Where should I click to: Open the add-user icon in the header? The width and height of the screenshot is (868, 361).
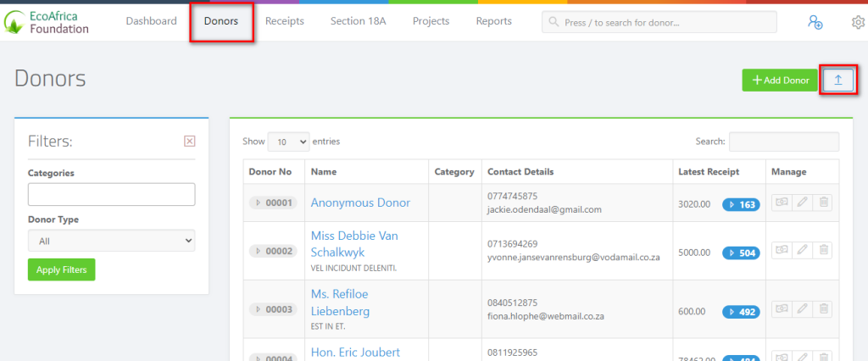[815, 22]
